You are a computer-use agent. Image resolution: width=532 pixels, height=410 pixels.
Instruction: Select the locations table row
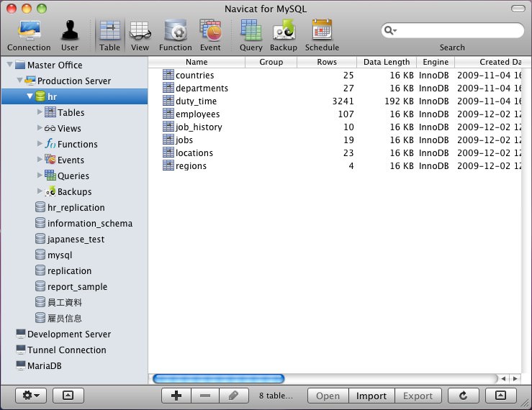tap(335, 152)
